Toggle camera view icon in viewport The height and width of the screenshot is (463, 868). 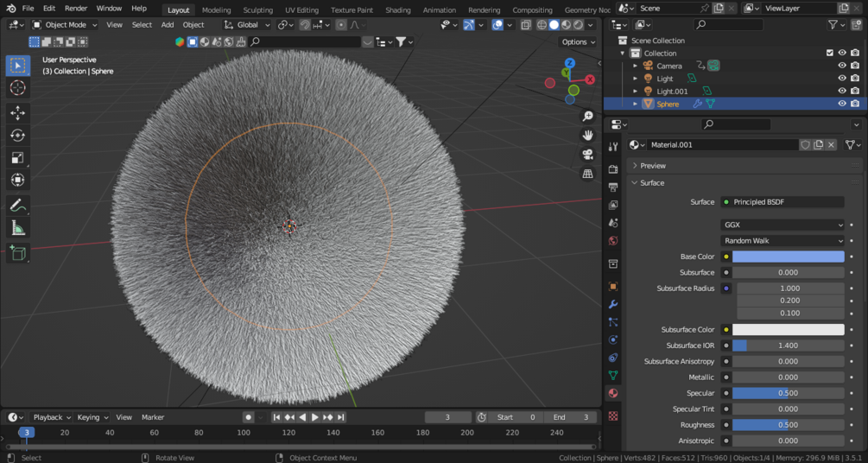[x=588, y=155]
